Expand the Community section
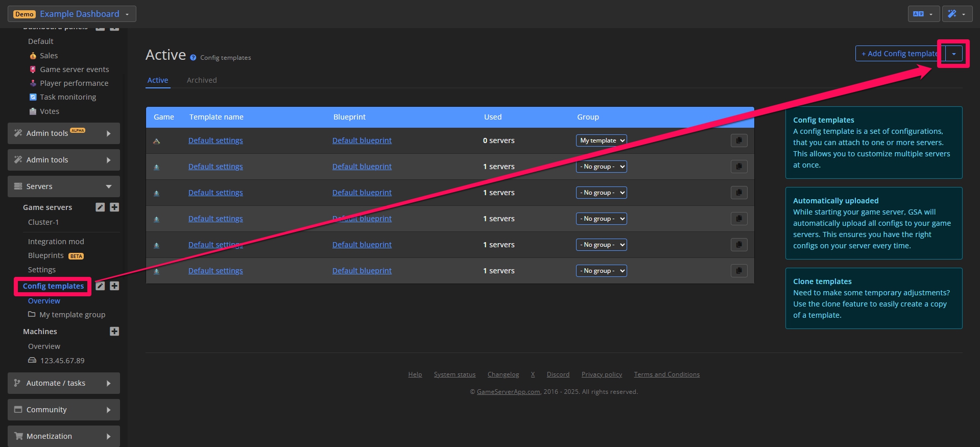 pyautogui.click(x=64, y=410)
